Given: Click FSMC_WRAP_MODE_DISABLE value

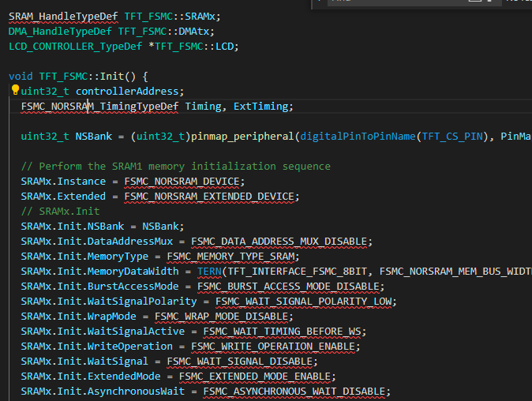Looking at the screenshot, I should pos(221,317).
